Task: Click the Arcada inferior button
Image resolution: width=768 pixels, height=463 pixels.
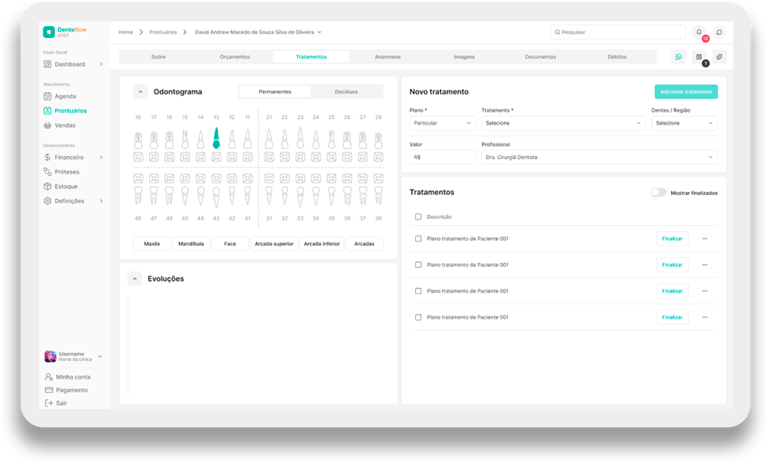Action: pyautogui.click(x=322, y=244)
